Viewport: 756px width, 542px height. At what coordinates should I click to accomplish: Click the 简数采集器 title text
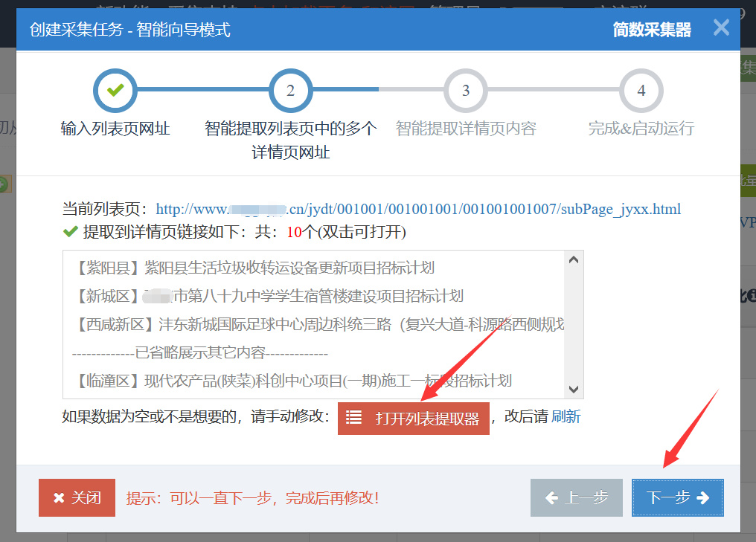click(652, 30)
